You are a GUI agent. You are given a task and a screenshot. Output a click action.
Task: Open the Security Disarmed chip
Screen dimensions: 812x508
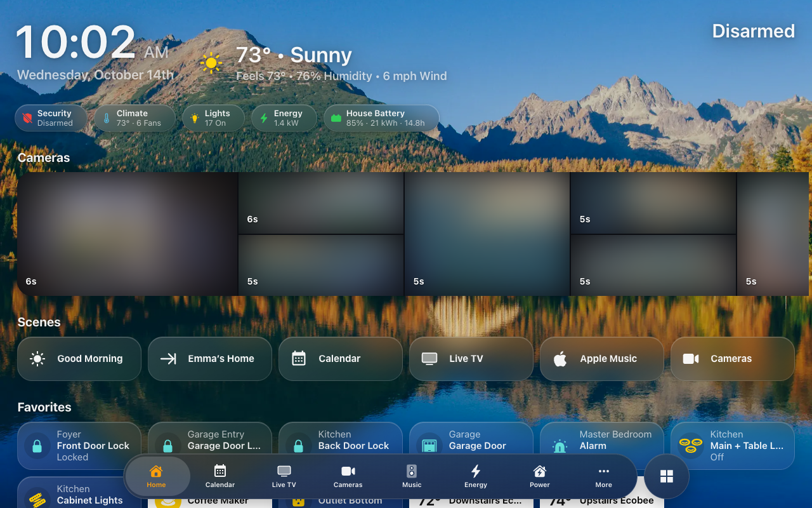tap(51, 118)
